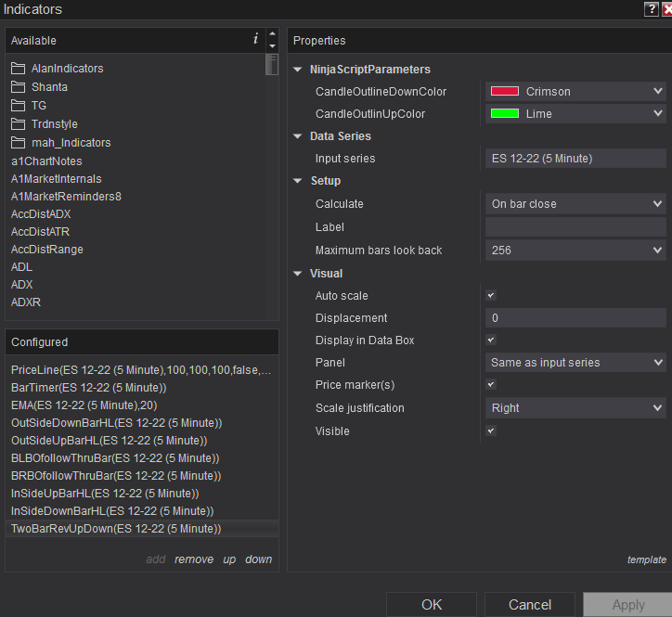
Task: Collapse the NinjaScriptParameters section
Action: tap(297, 70)
